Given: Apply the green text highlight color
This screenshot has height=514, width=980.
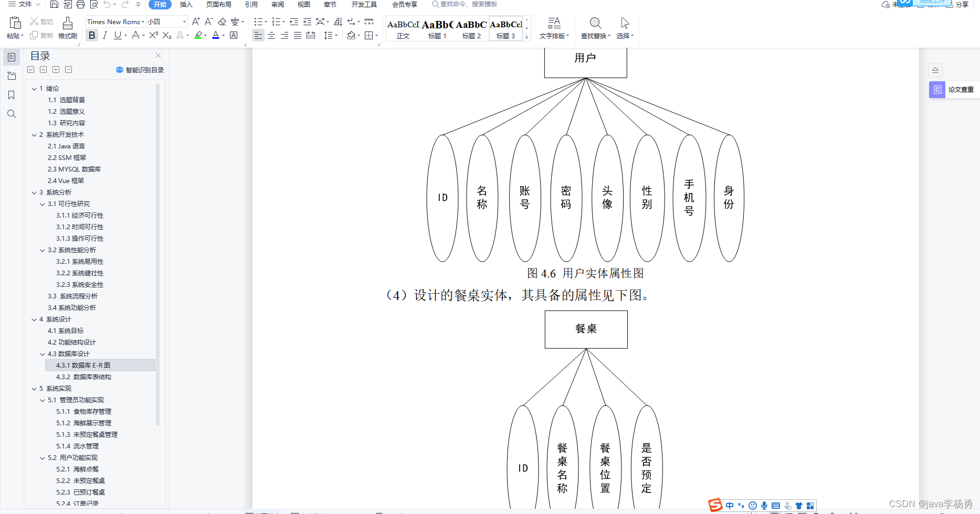Looking at the screenshot, I should click(x=198, y=35).
